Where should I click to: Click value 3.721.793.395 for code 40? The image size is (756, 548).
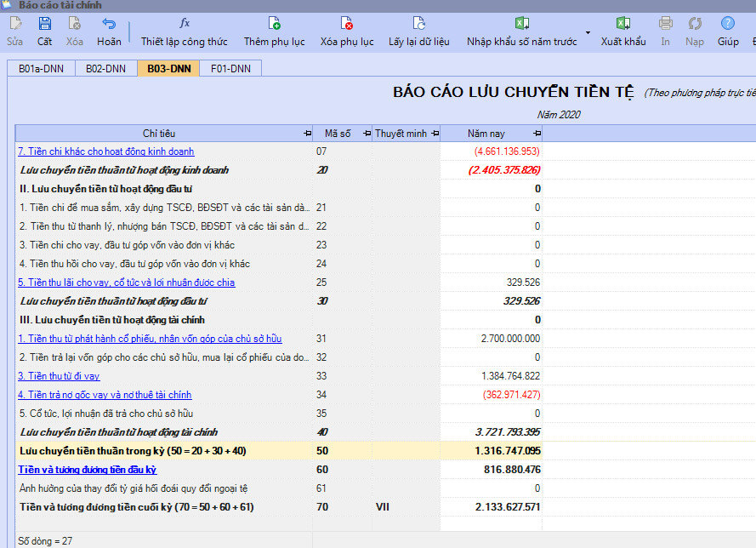(x=508, y=433)
